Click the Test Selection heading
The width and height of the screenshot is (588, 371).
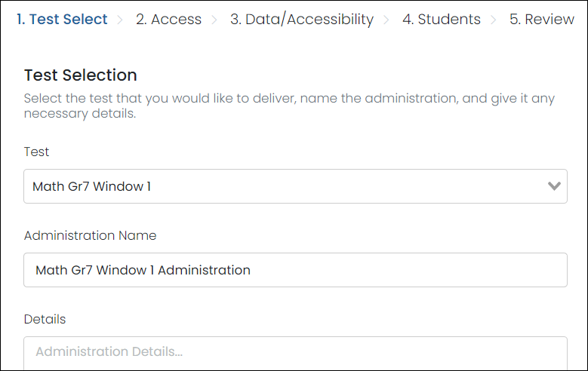tap(80, 75)
